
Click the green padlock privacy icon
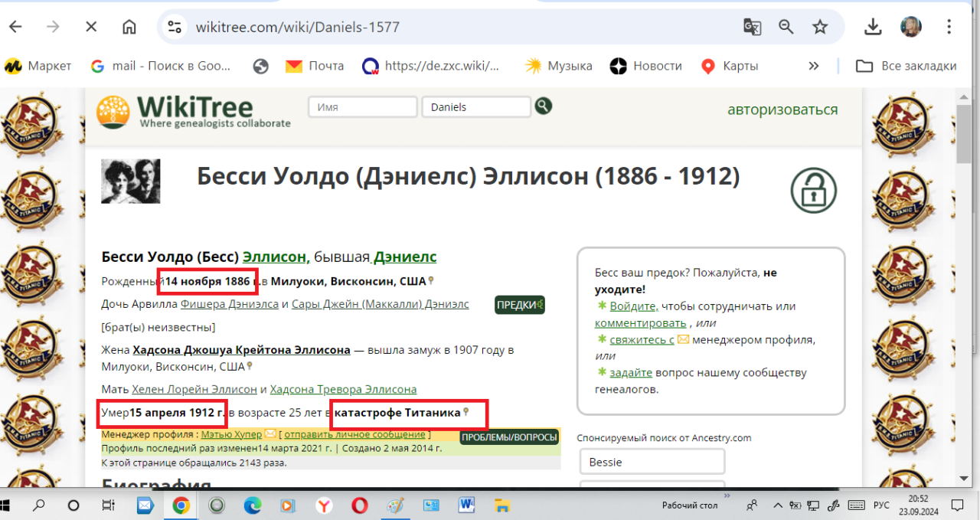click(x=813, y=191)
